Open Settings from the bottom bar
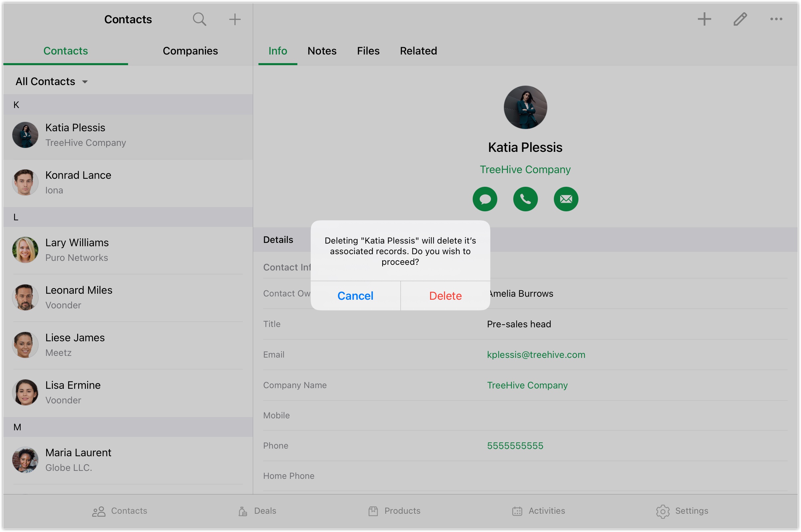Screen dimensions: 801x532 coord(682,511)
